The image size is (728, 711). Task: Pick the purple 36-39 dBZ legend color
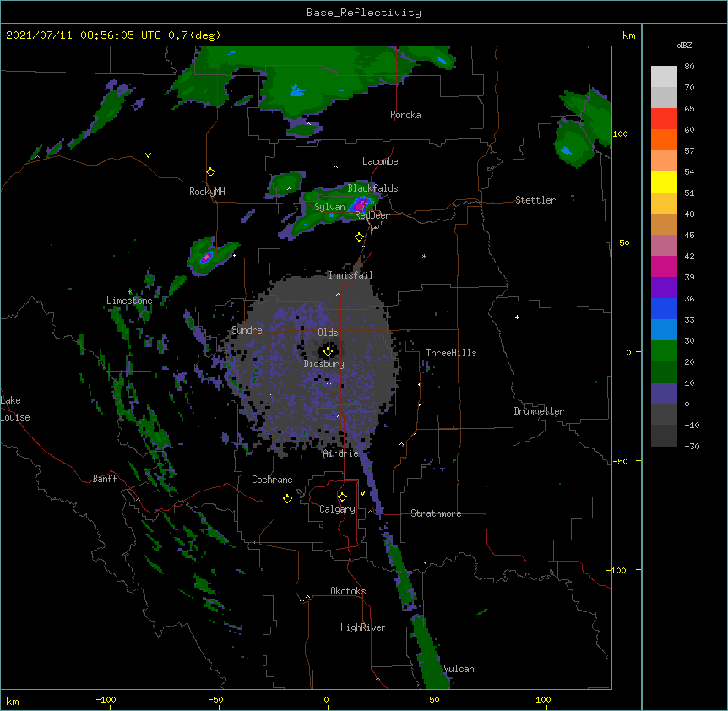664,287
